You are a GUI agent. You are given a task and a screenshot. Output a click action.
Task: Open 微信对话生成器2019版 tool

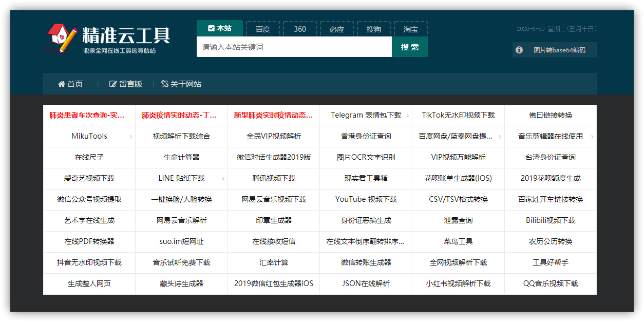click(x=274, y=158)
